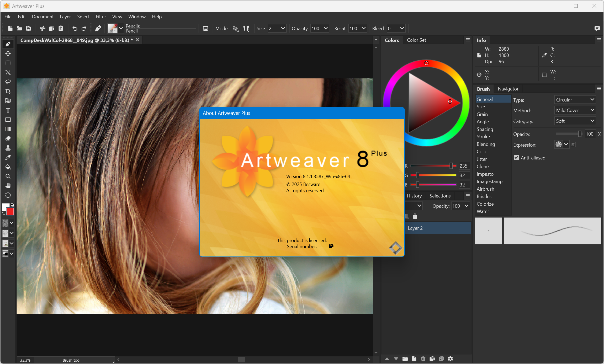Select the Eraser tool
This screenshot has width=604, height=364.
(8, 138)
